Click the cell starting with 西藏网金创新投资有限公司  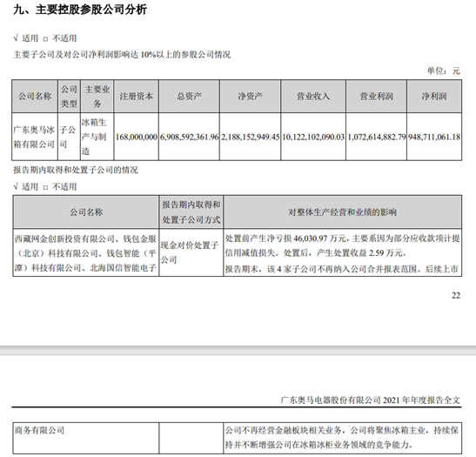[85, 253]
